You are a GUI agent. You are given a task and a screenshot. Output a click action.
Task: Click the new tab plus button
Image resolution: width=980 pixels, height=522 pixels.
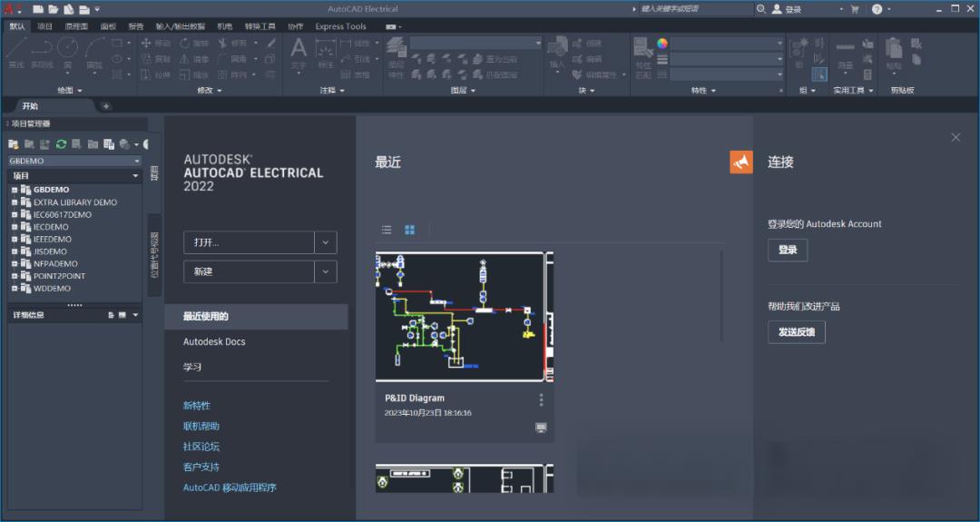point(105,106)
